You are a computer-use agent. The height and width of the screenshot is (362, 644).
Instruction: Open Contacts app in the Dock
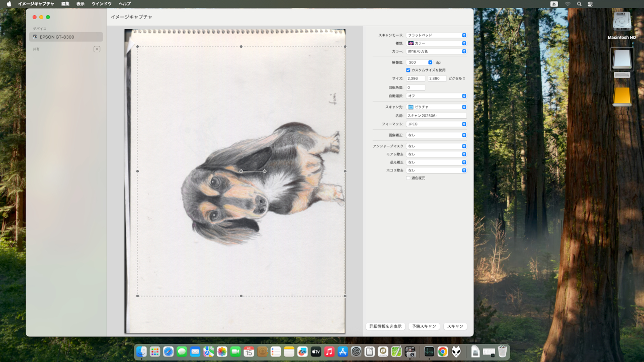(x=262, y=351)
